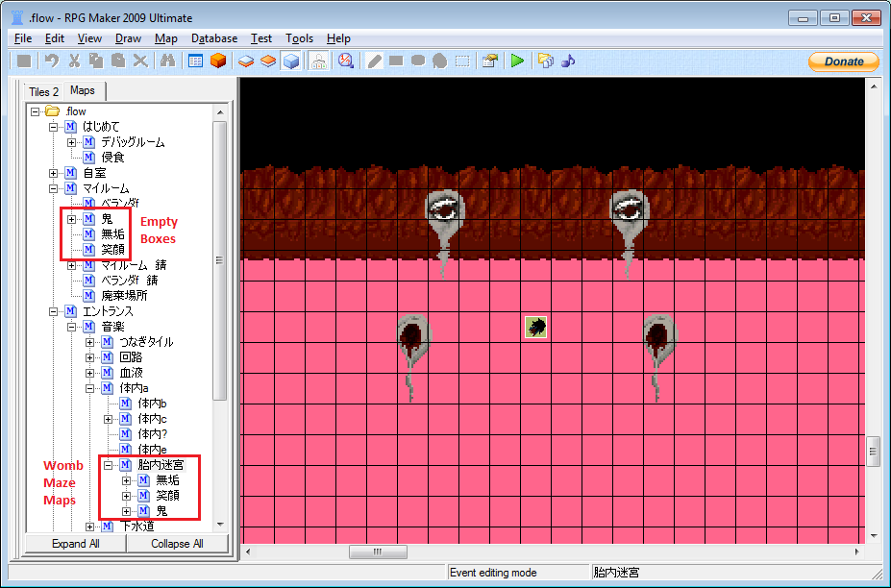Start playtest with the green play icon
Image resolution: width=891 pixels, height=588 pixels.
[517, 61]
